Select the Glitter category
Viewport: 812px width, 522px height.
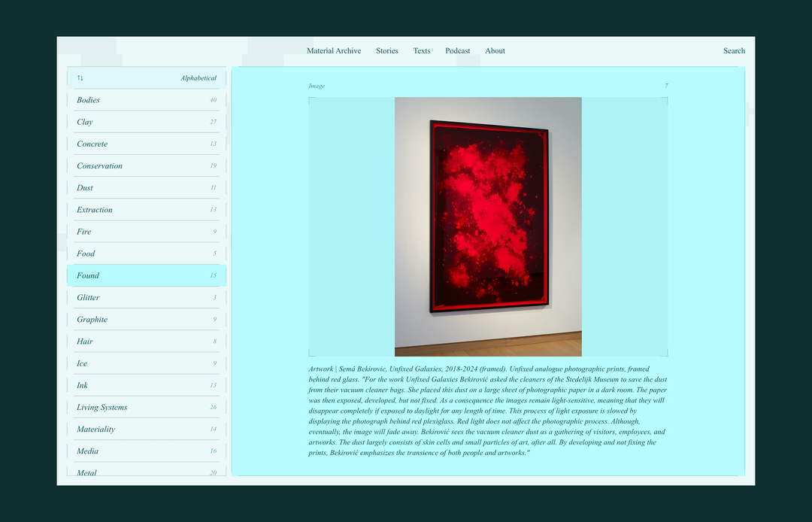(x=147, y=297)
